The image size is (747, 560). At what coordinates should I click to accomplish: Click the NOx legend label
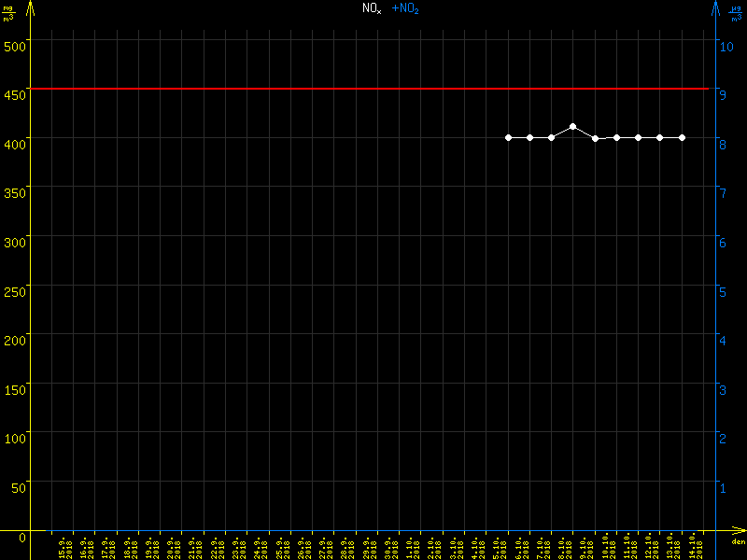372,8
